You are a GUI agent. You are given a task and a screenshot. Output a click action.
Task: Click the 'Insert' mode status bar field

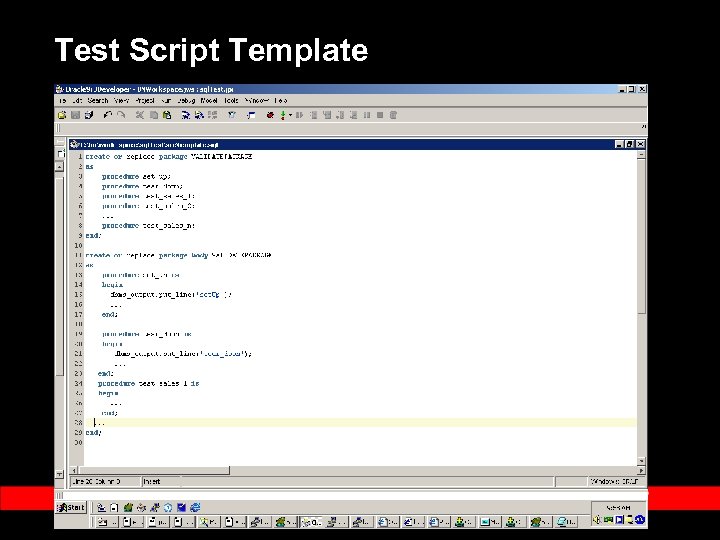161,481
